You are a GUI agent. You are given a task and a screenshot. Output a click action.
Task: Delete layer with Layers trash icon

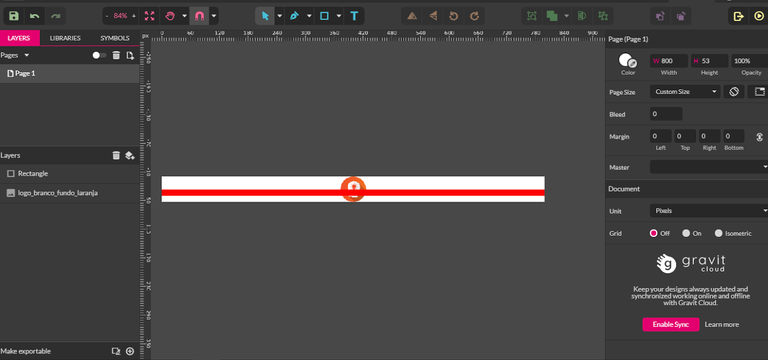click(116, 155)
